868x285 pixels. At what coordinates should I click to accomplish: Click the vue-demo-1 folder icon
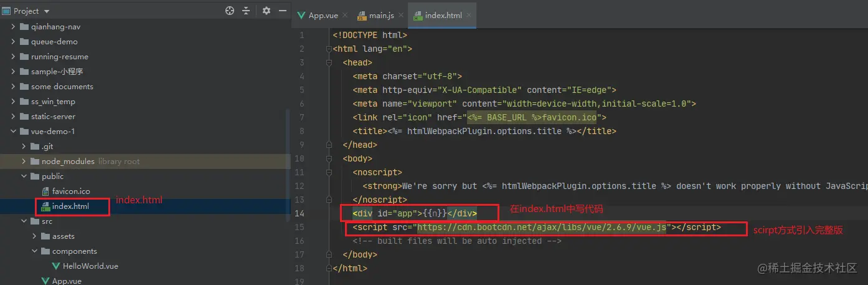pyautogui.click(x=24, y=132)
